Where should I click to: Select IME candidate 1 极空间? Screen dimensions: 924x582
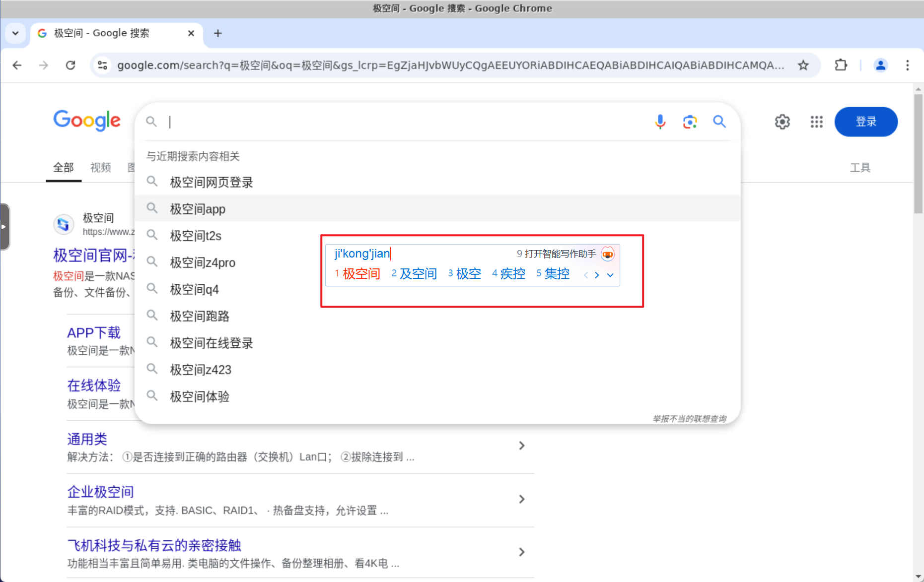point(357,274)
